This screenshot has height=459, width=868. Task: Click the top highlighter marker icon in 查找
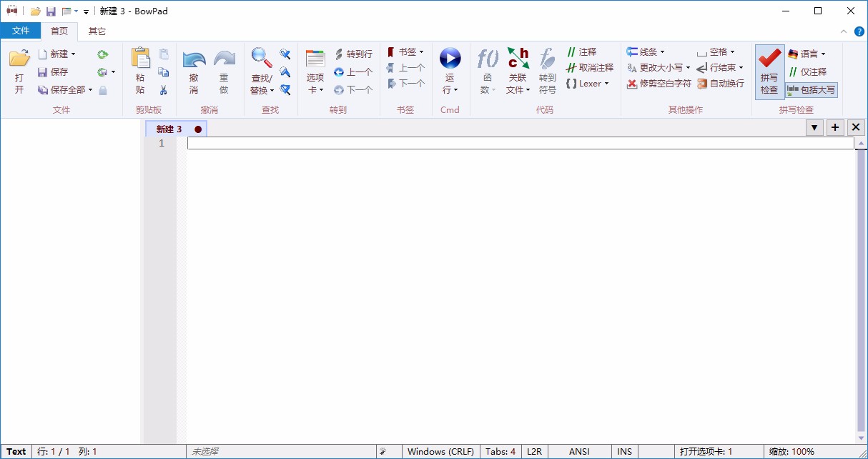(x=285, y=54)
